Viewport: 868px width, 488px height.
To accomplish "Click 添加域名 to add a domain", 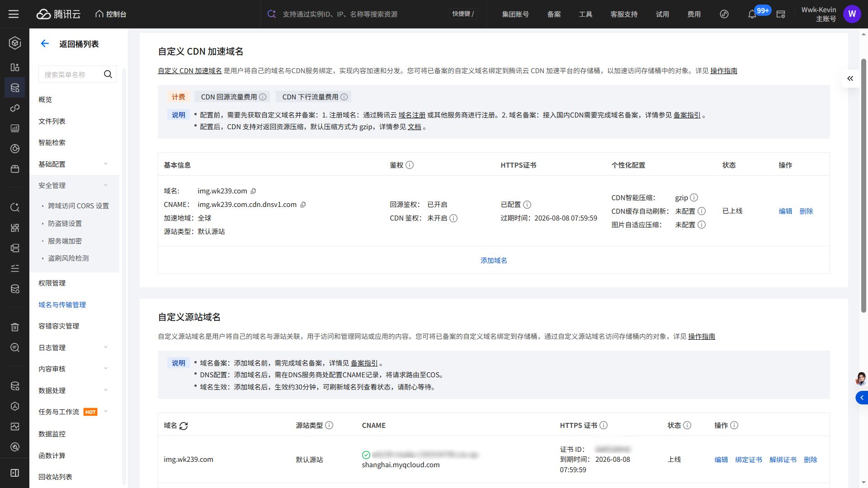I will [494, 260].
